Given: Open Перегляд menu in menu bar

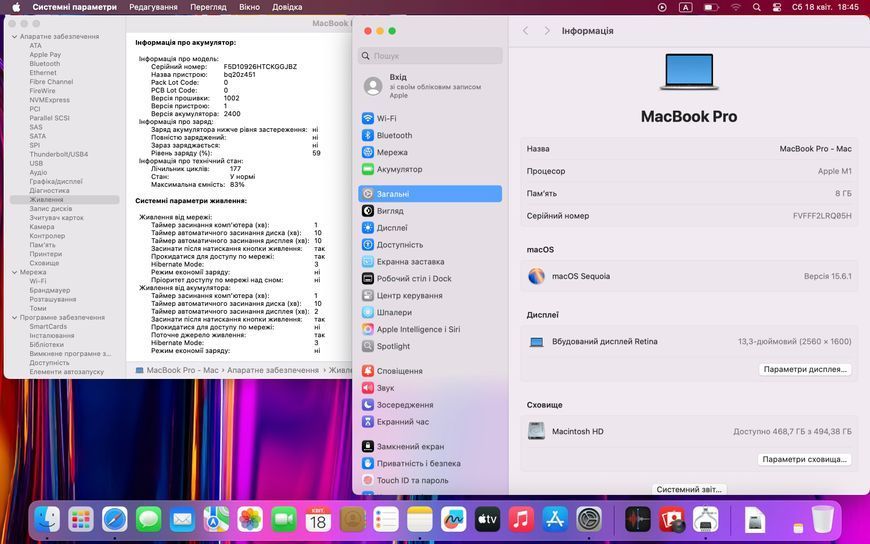Looking at the screenshot, I should (208, 7).
